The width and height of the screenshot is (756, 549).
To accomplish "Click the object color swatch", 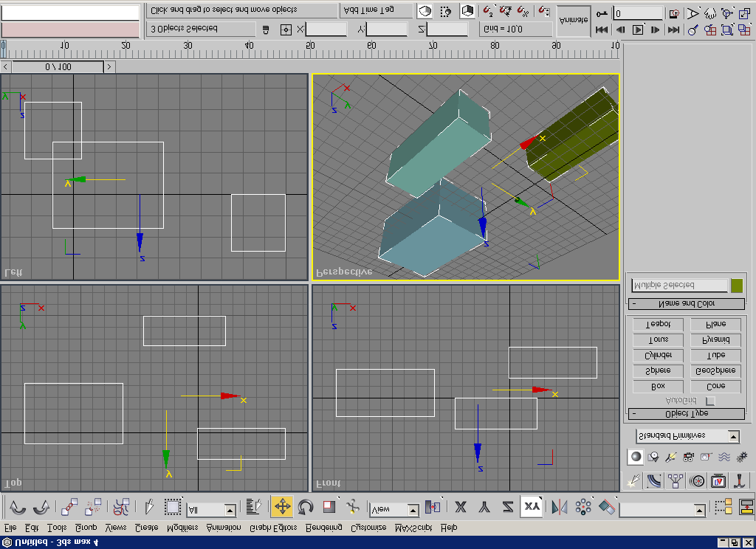I will tap(737, 286).
